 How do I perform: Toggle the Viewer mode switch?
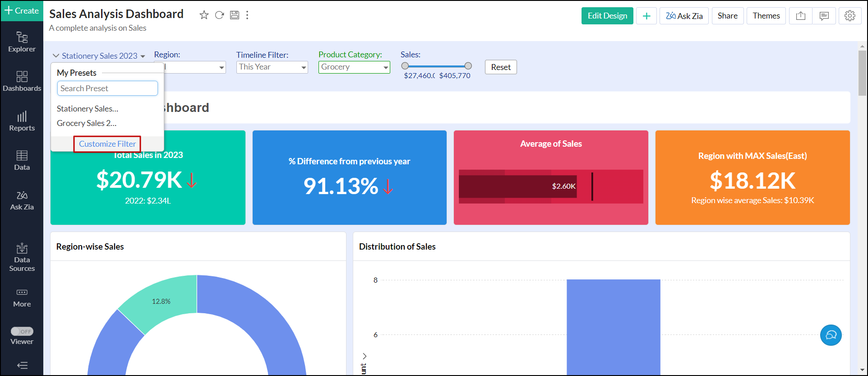coord(22,331)
